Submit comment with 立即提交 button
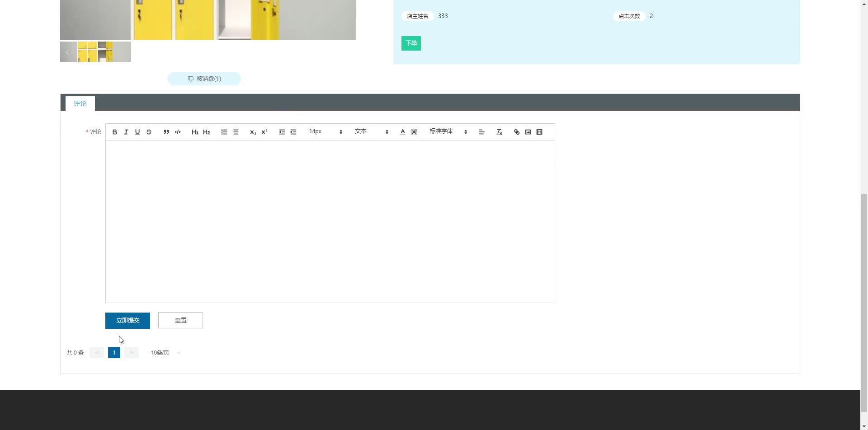This screenshot has width=868, height=430. pos(127,320)
